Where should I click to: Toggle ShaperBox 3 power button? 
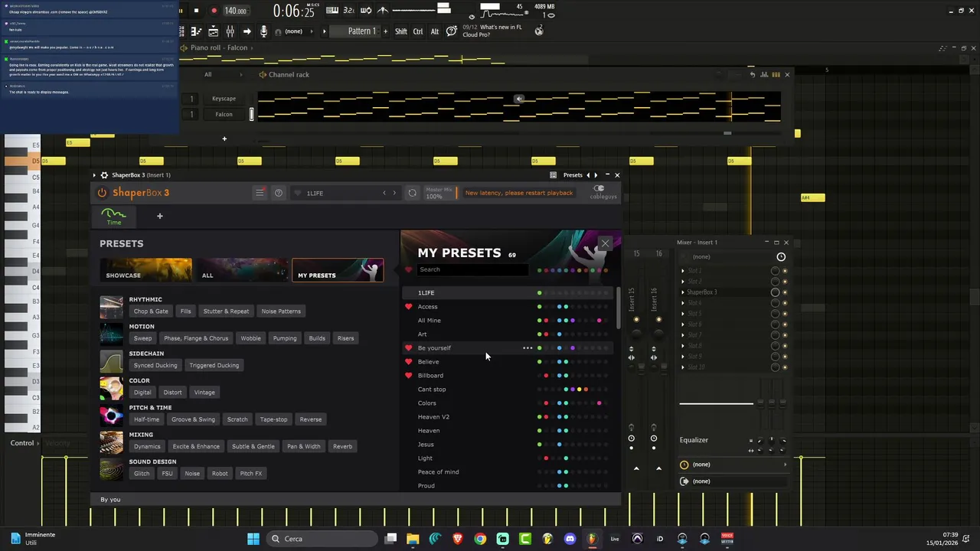pyautogui.click(x=102, y=193)
